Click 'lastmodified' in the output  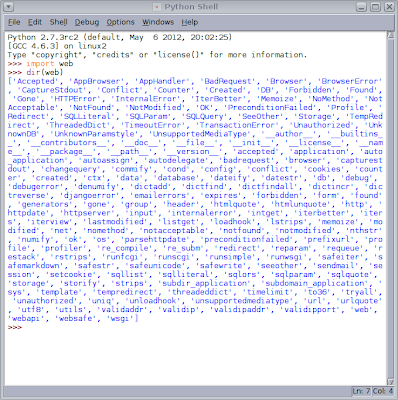(115, 222)
